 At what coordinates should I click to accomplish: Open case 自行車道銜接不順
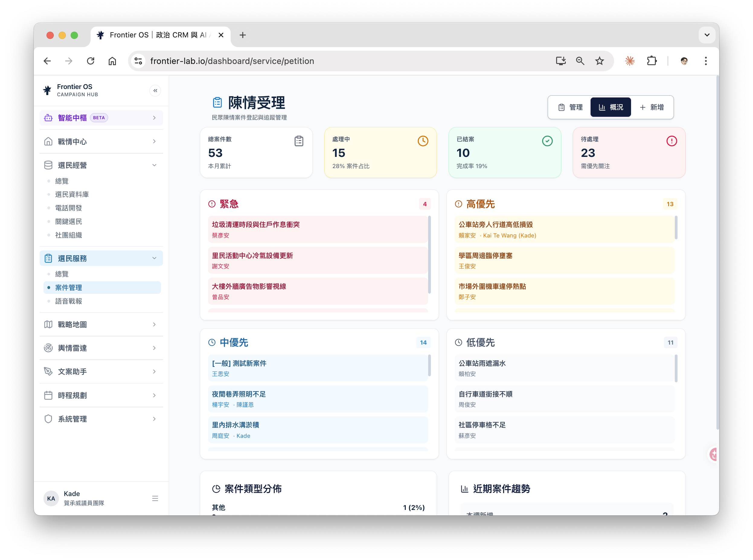[x=564, y=399]
